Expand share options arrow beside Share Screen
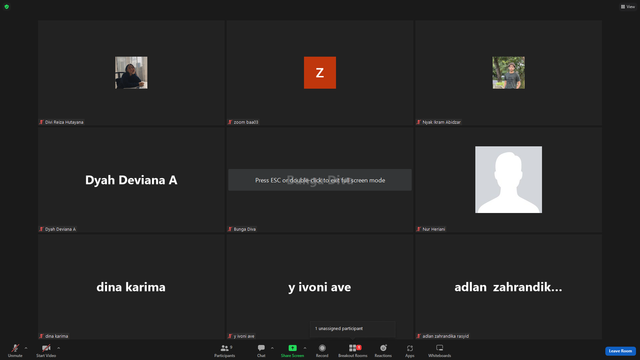This screenshot has width=640, height=360. tap(305, 348)
